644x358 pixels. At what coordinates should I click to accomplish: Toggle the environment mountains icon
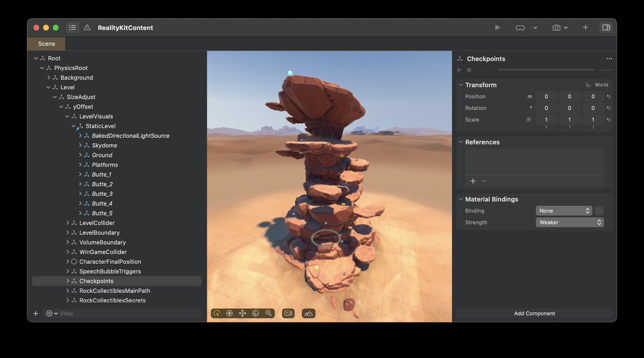coord(308,313)
